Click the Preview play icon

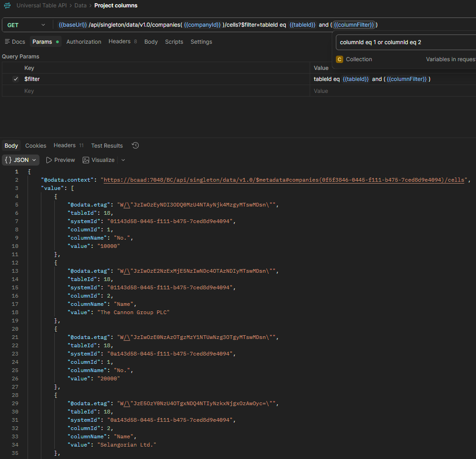[x=49, y=160]
